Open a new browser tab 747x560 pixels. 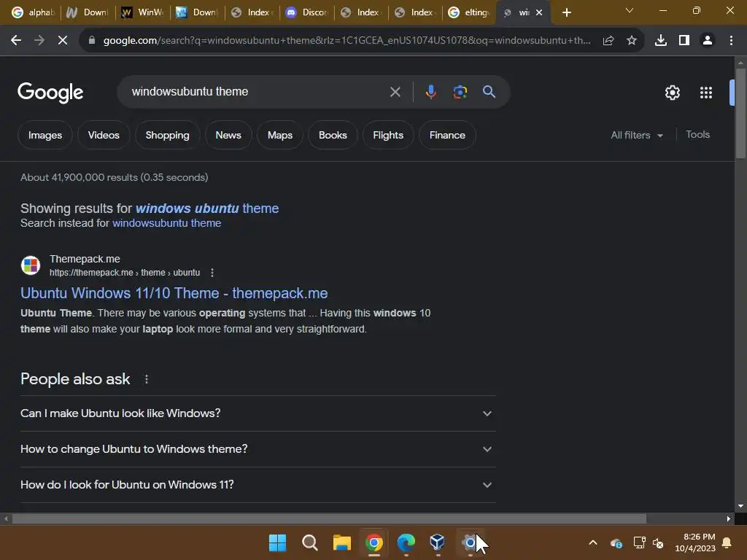tap(566, 12)
